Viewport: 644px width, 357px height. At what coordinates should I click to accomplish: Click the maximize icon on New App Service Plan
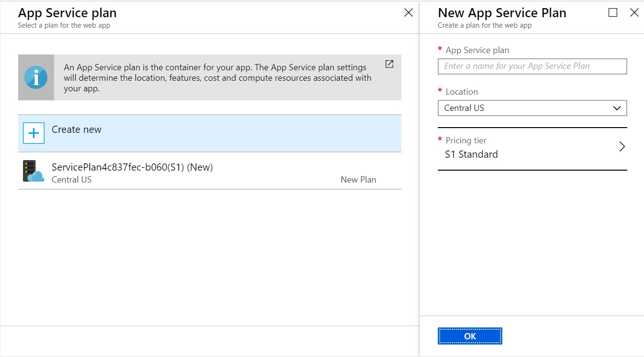tap(613, 12)
